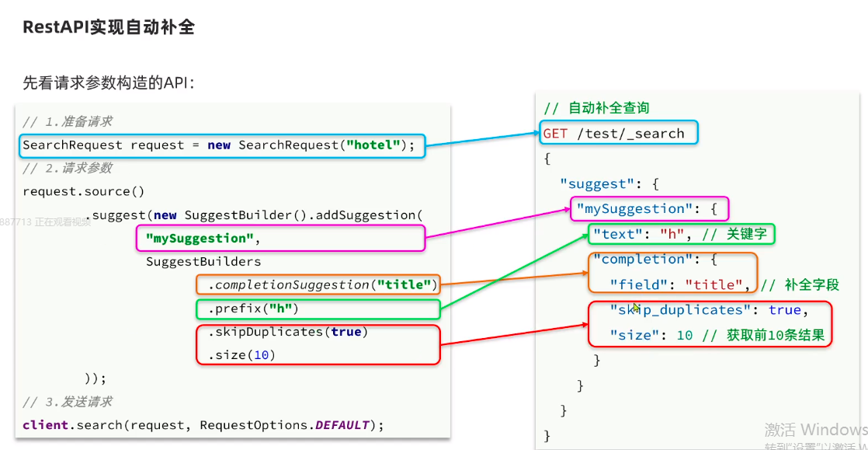Click the "size": 10 JSON line

717,335
